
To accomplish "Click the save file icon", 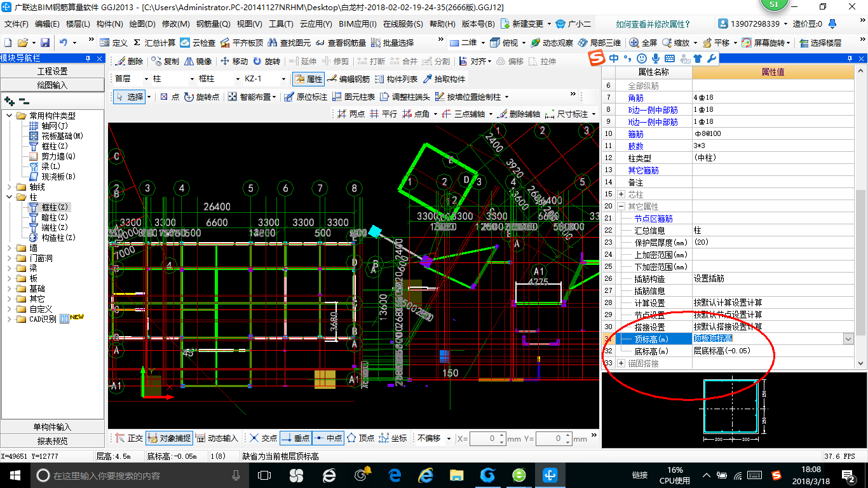I will [x=45, y=43].
